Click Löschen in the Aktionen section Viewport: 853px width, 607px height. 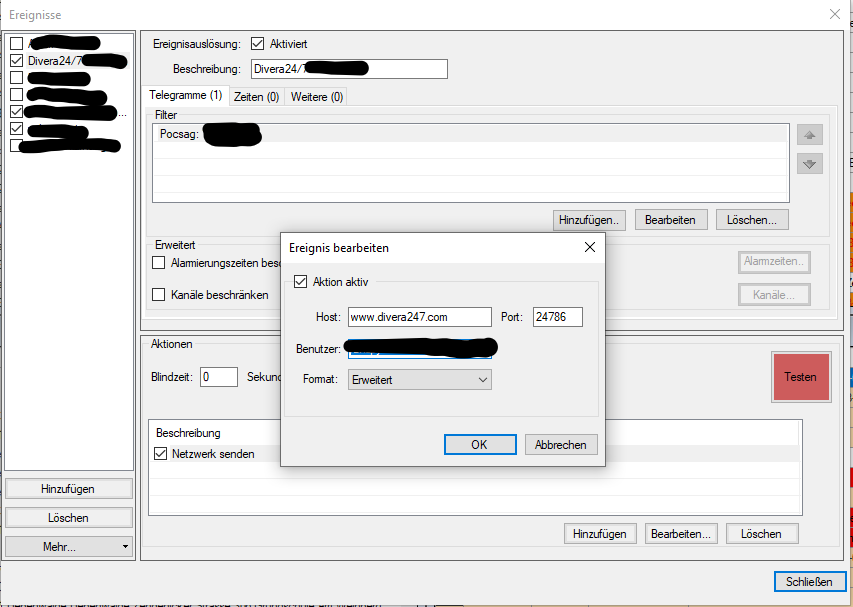coord(762,534)
